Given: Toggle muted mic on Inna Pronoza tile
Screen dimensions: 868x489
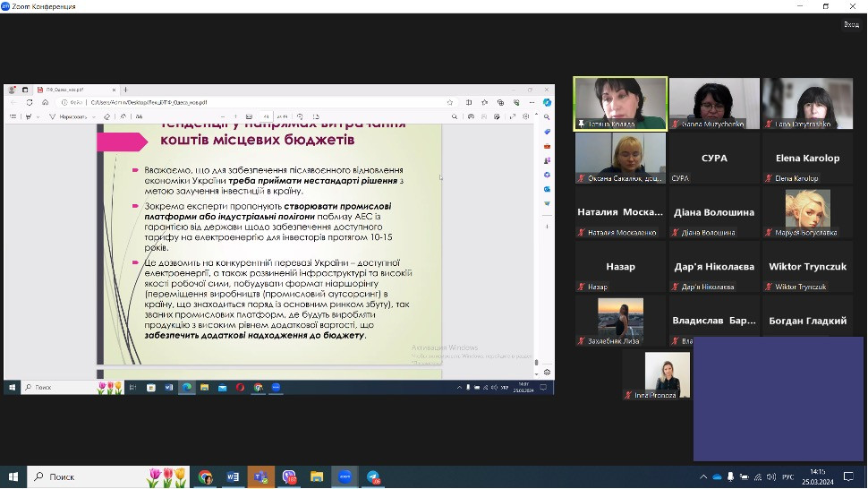Looking at the screenshot, I should 628,395.
